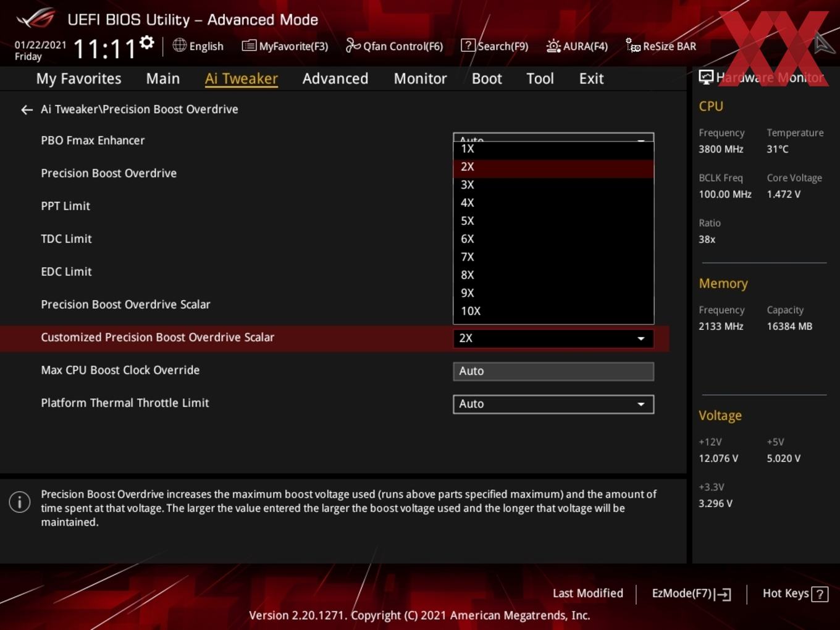Choose 1X in the scalar list

[x=553, y=149]
